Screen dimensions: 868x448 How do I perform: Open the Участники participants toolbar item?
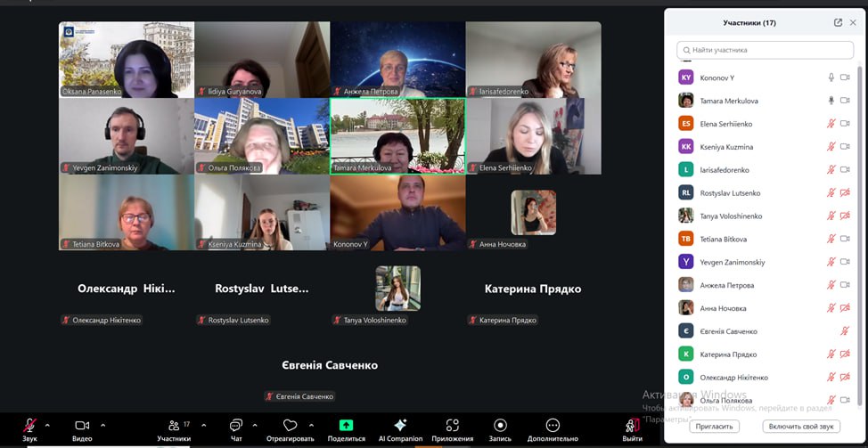click(174, 426)
